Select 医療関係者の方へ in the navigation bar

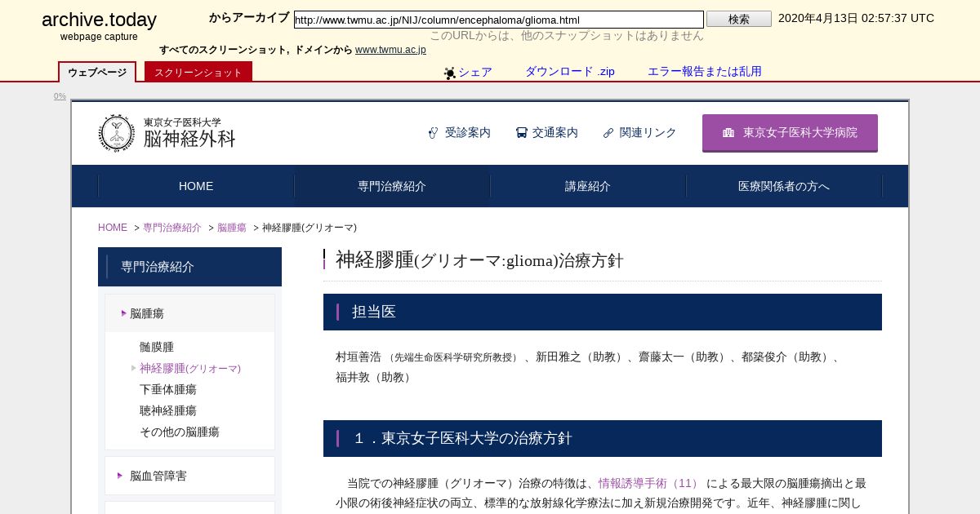tap(784, 186)
